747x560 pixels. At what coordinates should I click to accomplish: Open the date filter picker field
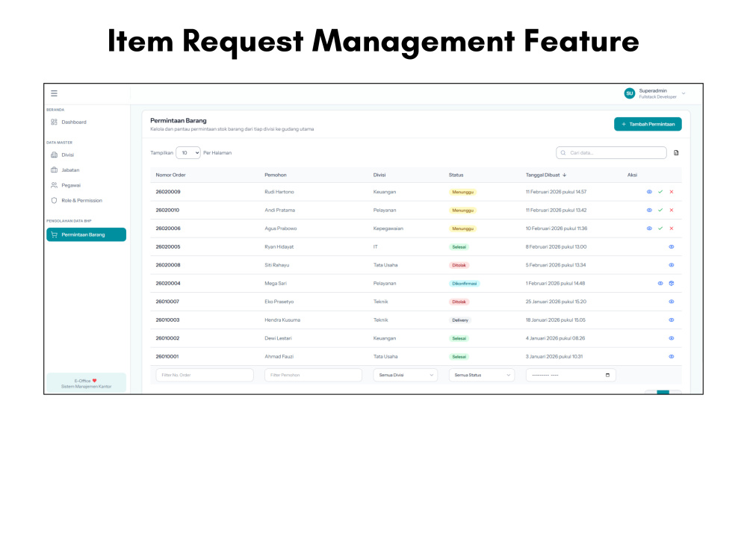(571, 376)
